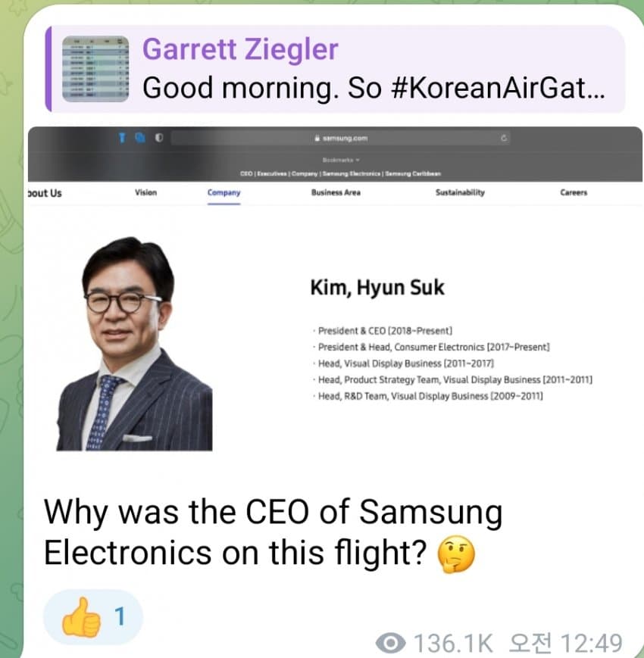Open the Business Area menu item
The height and width of the screenshot is (658, 644).
coord(336,192)
